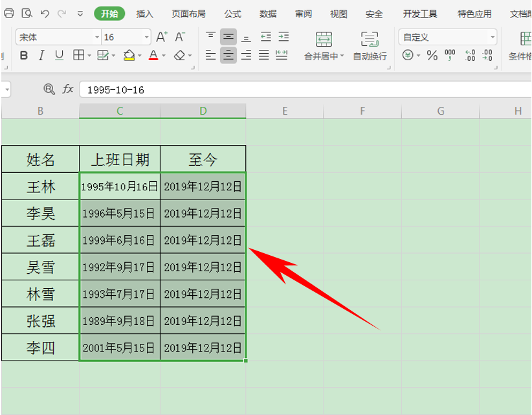This screenshot has height=415, width=532.
Task: Apply comma thousands separator style
Action: coord(449,55)
